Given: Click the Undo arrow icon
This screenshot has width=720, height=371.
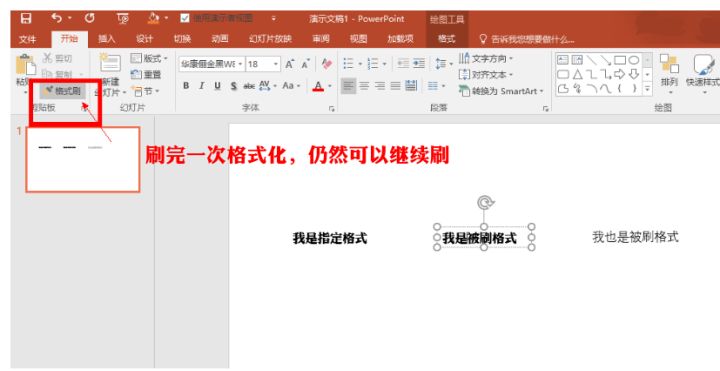Looking at the screenshot, I should point(56,18).
